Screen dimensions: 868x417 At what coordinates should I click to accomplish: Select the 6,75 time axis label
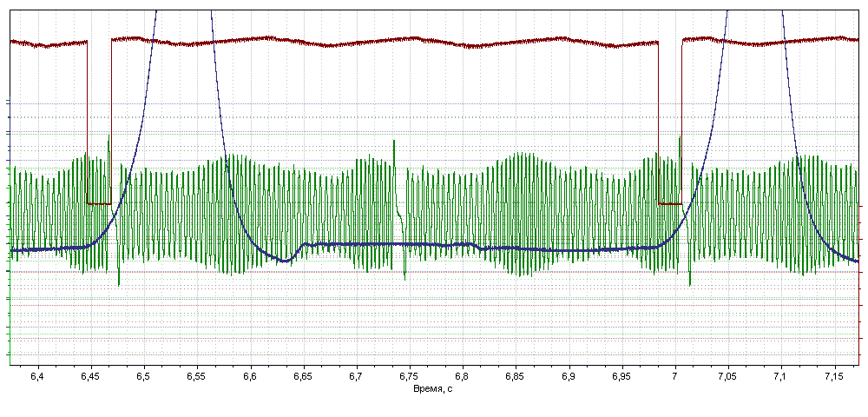tap(410, 376)
